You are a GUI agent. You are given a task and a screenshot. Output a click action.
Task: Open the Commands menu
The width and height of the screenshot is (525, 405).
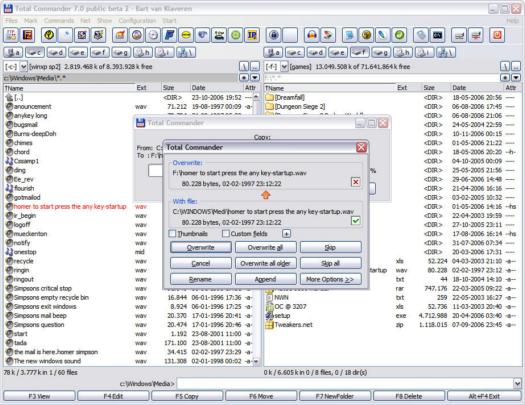59,21
